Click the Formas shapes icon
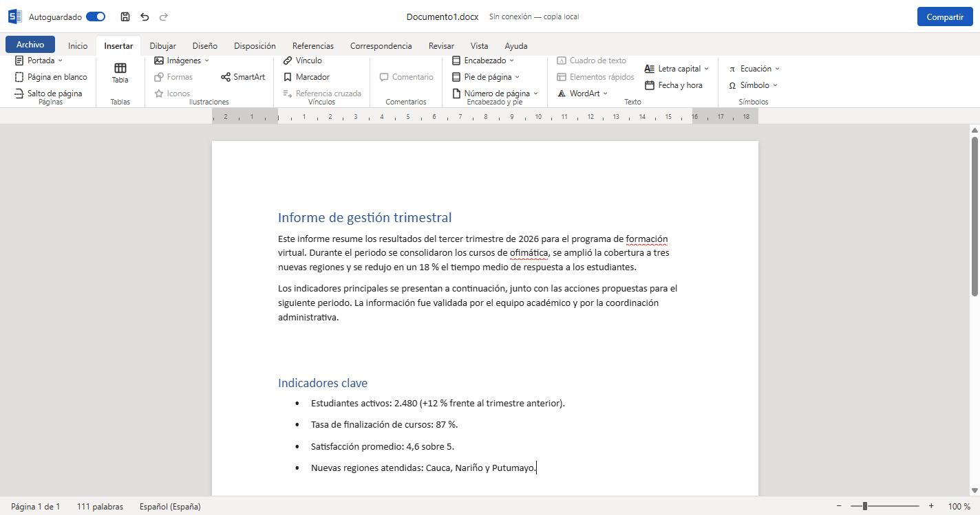The image size is (980, 515). click(x=159, y=77)
